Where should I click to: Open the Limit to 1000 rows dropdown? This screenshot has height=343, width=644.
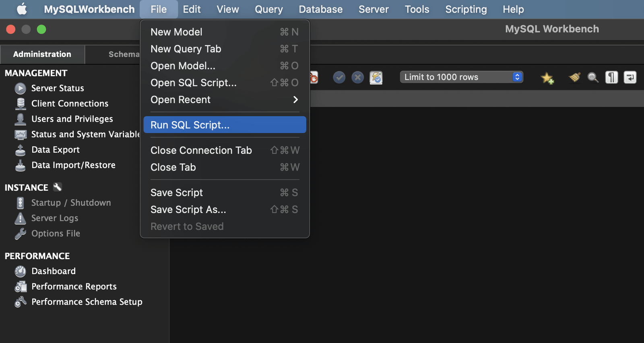(461, 77)
